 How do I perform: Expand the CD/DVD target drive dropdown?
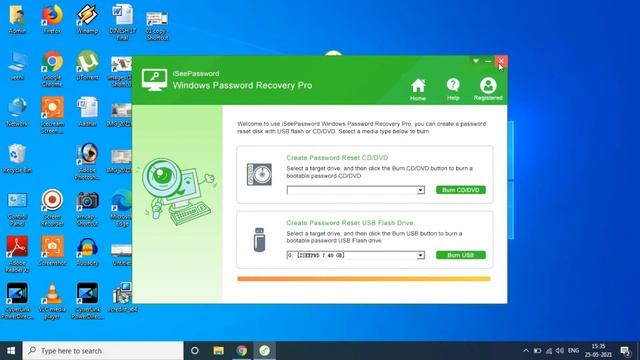tap(420, 190)
